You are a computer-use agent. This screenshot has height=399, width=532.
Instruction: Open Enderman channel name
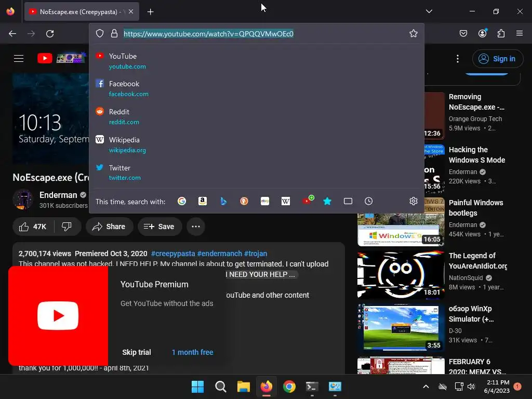point(58,195)
